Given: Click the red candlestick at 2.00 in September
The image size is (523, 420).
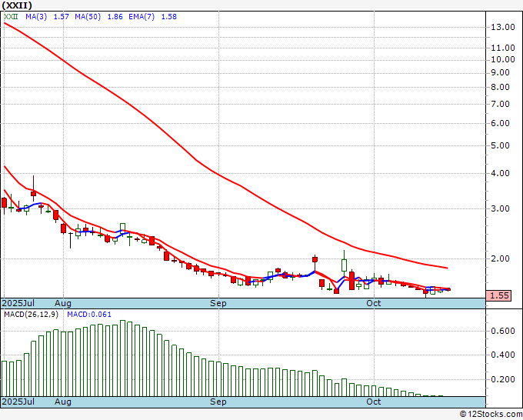Looking at the screenshot, I should (315, 259).
